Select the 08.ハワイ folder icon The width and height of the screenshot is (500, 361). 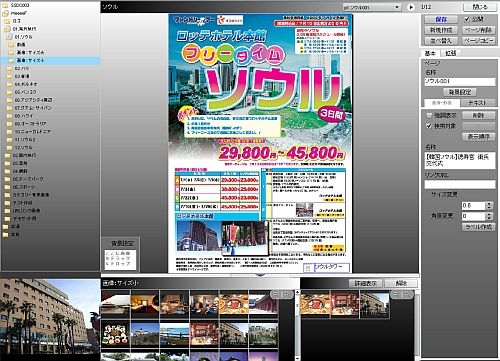(10, 116)
